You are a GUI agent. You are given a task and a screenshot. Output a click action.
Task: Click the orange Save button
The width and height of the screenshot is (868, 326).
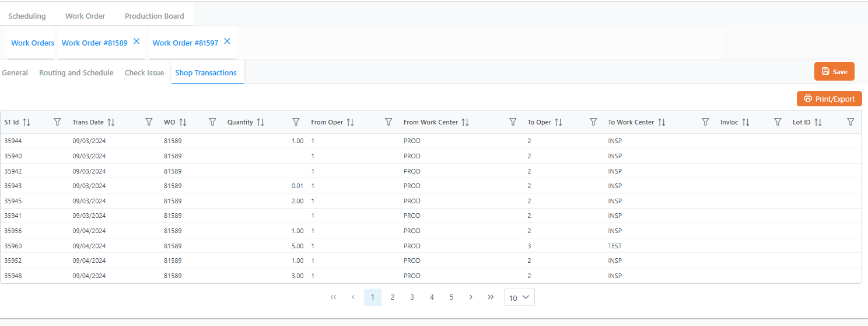pyautogui.click(x=834, y=71)
